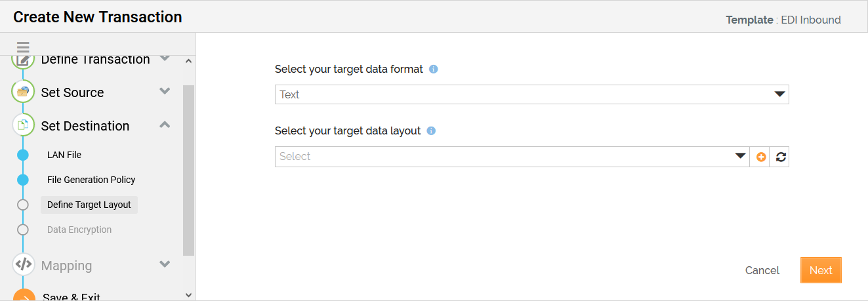This screenshot has height=301, width=868.
Task: Open the File Generation Policy step
Action: coord(91,180)
